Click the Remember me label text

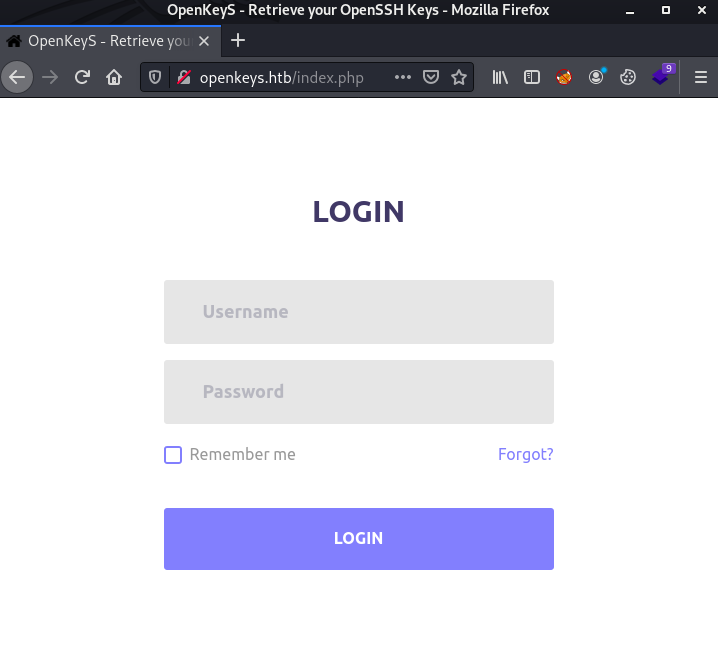click(x=243, y=454)
